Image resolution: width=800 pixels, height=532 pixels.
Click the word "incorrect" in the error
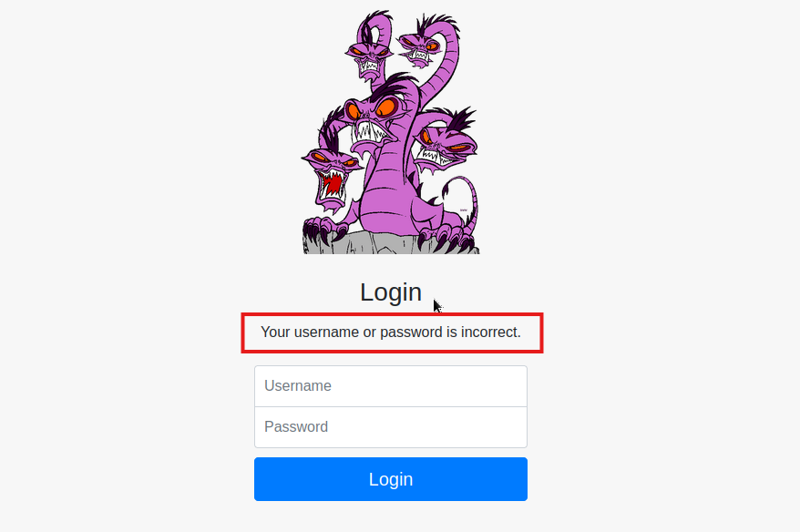coord(490,332)
